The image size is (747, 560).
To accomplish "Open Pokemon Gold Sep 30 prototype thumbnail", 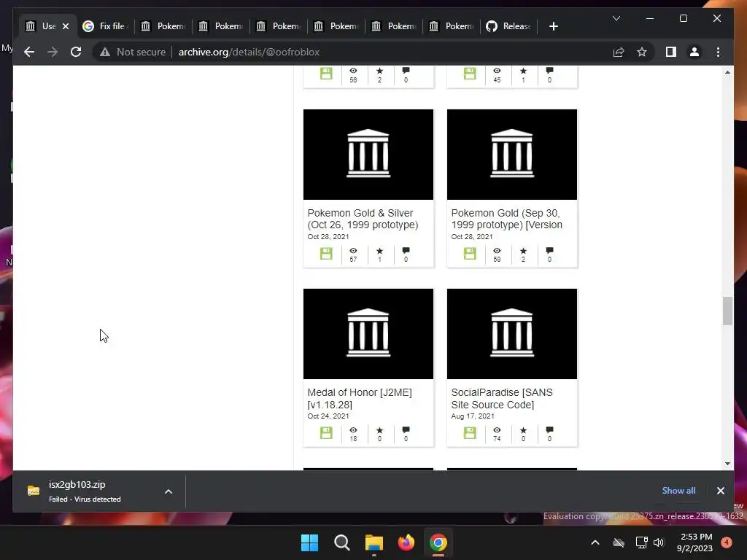I will click(512, 155).
